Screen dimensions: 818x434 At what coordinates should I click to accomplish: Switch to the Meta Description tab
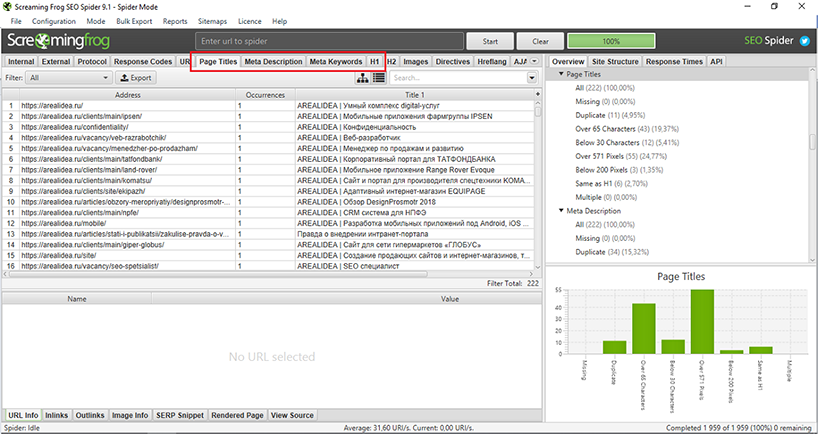[x=273, y=62]
